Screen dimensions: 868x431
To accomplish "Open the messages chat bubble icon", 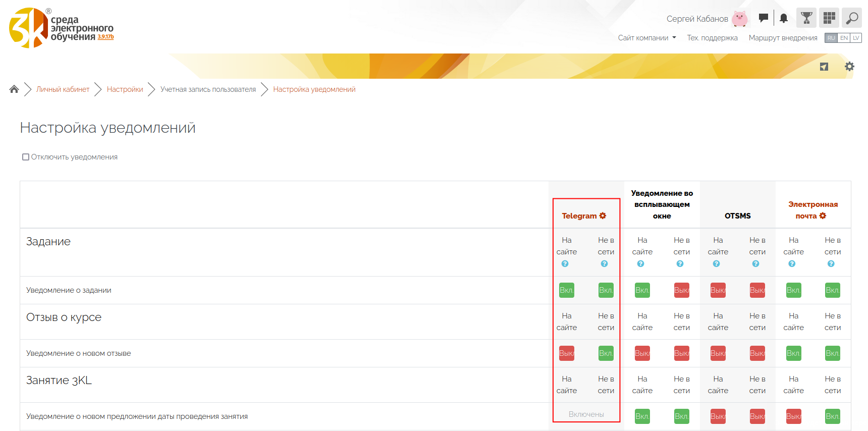I will pyautogui.click(x=764, y=18).
